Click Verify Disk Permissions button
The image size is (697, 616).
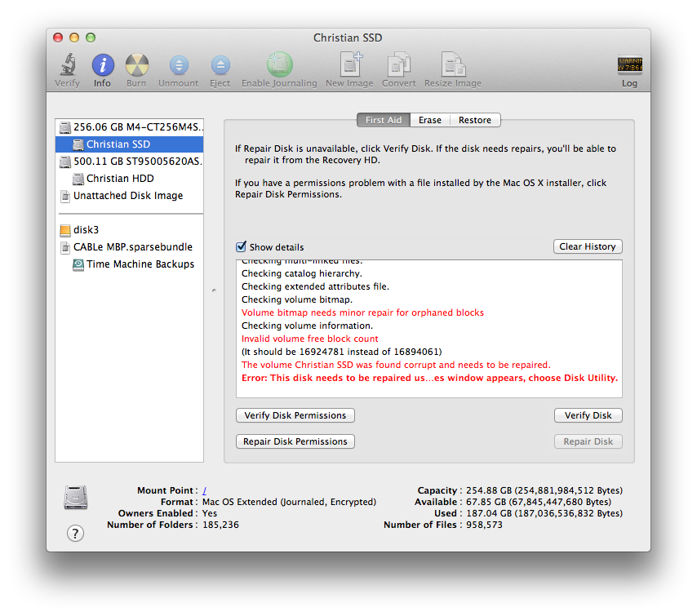[x=295, y=415]
